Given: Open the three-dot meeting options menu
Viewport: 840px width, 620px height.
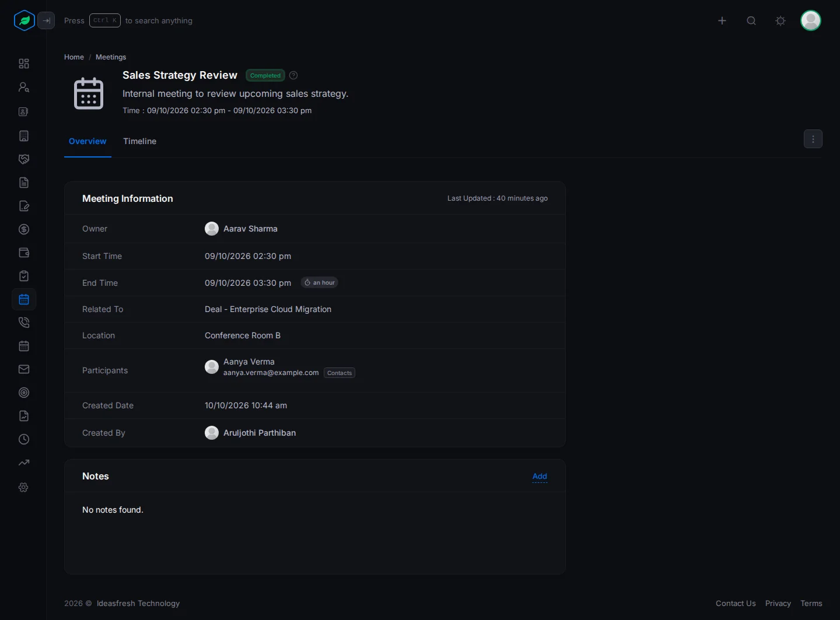Looking at the screenshot, I should (x=813, y=139).
